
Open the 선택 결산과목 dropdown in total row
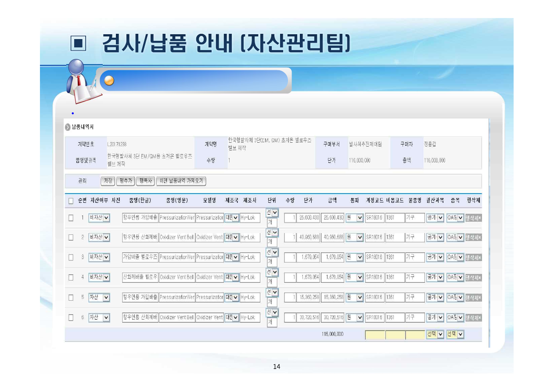(435, 334)
